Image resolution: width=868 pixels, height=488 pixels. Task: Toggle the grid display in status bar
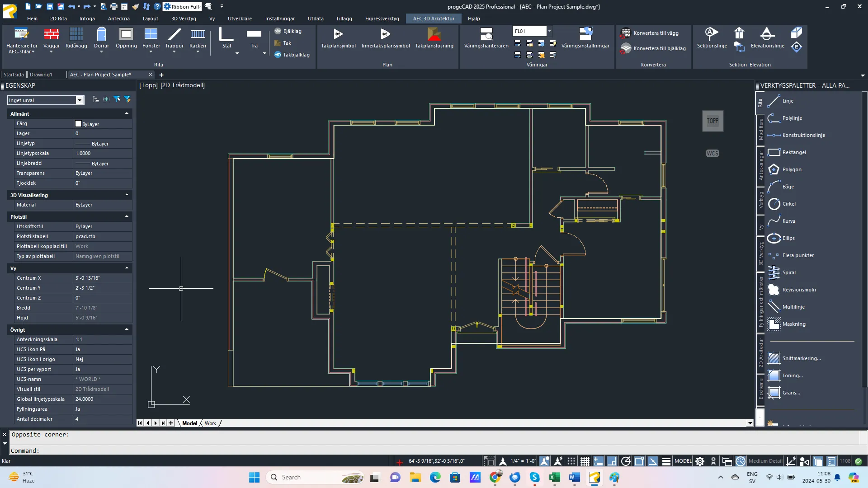[x=585, y=461]
